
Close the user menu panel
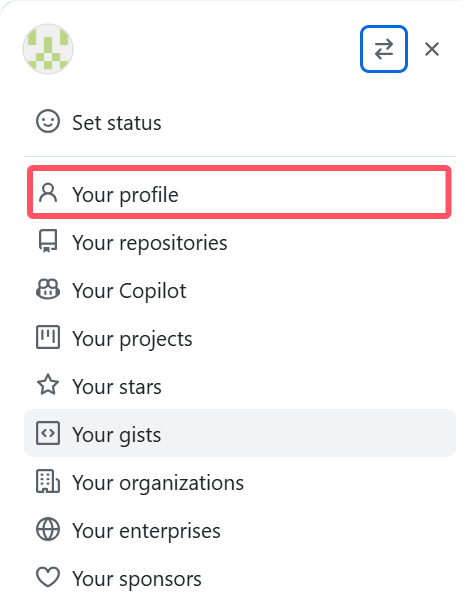coord(432,49)
